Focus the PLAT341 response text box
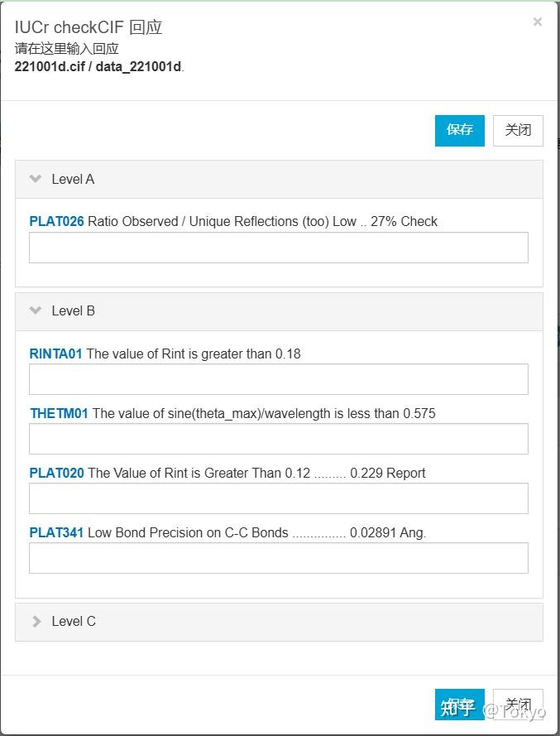Viewport: 560px width, 736px height. [278, 558]
